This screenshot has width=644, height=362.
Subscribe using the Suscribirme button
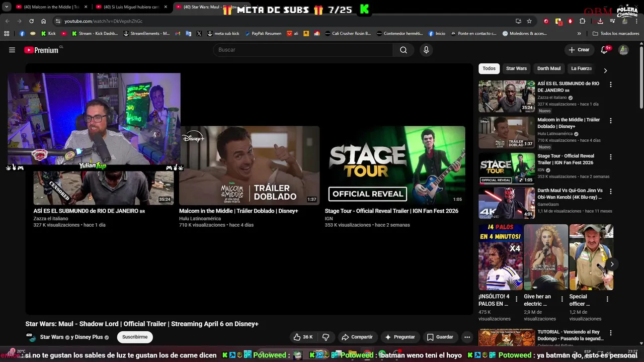tap(135, 337)
